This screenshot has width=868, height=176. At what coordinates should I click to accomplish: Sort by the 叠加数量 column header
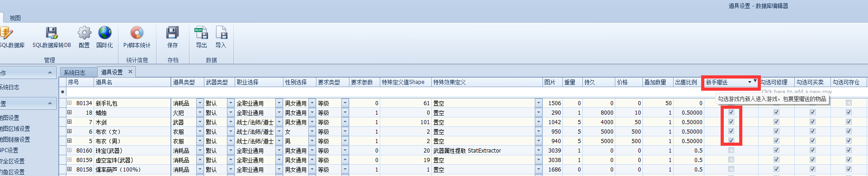(658, 82)
